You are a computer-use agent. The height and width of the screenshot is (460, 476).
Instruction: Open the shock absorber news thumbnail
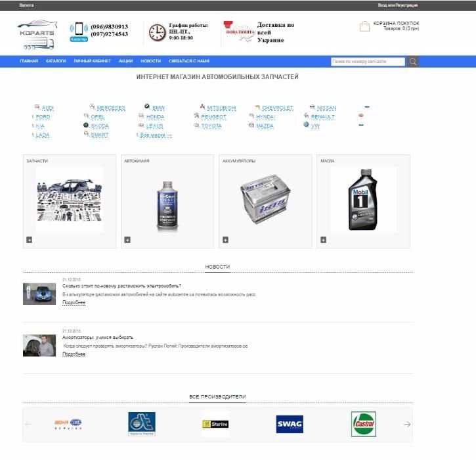(39, 346)
